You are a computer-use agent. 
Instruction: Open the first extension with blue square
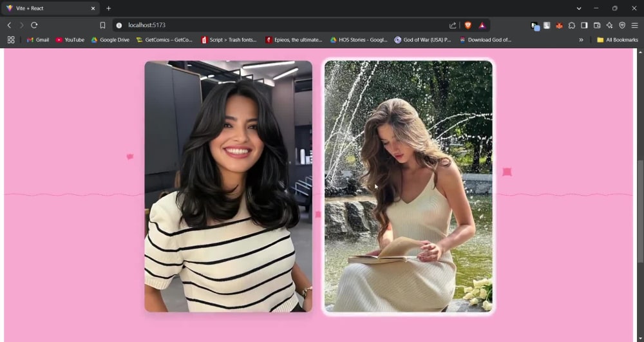tap(535, 26)
